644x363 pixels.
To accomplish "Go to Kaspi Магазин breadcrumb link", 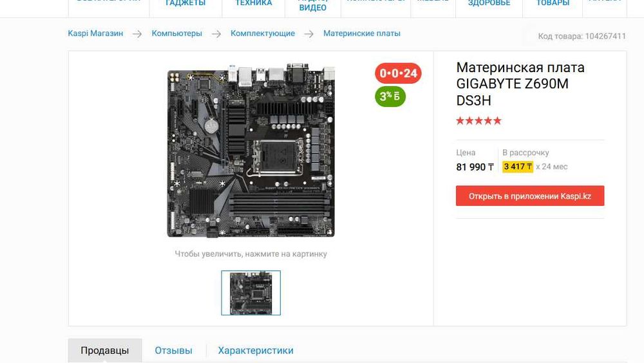I will tap(95, 33).
